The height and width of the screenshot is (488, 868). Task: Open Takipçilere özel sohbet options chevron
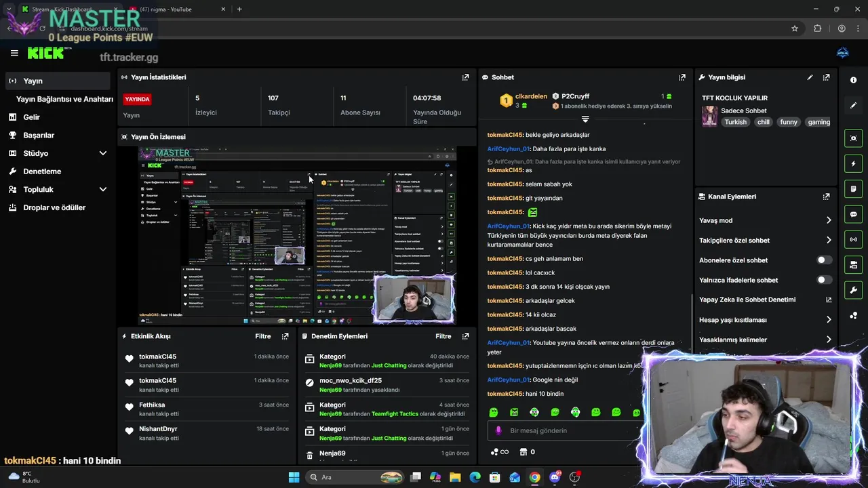(x=829, y=240)
